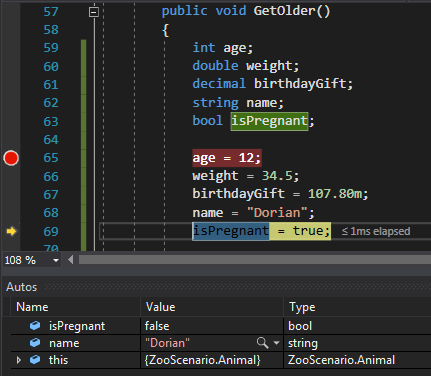This screenshot has height=376, width=431.
Task: Select the name variable row in Autos
Action: click(x=221, y=343)
